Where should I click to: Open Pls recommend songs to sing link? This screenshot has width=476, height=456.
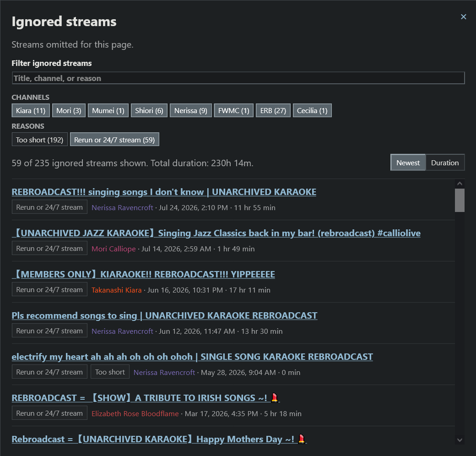pyautogui.click(x=164, y=315)
